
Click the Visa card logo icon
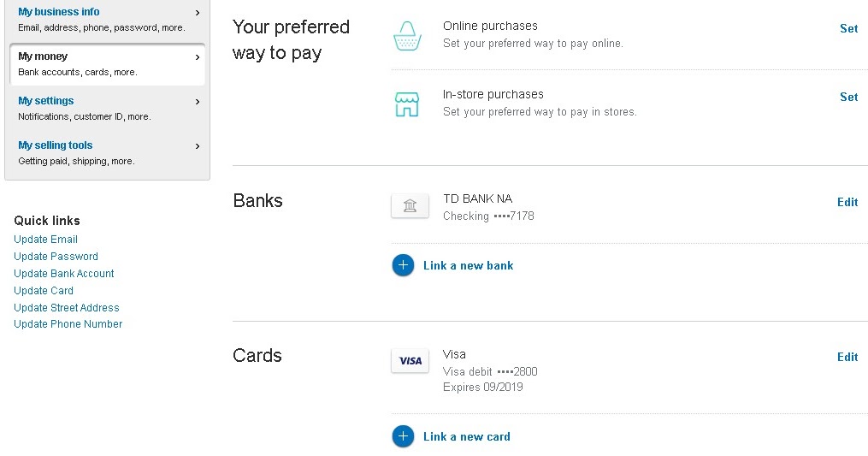point(410,361)
